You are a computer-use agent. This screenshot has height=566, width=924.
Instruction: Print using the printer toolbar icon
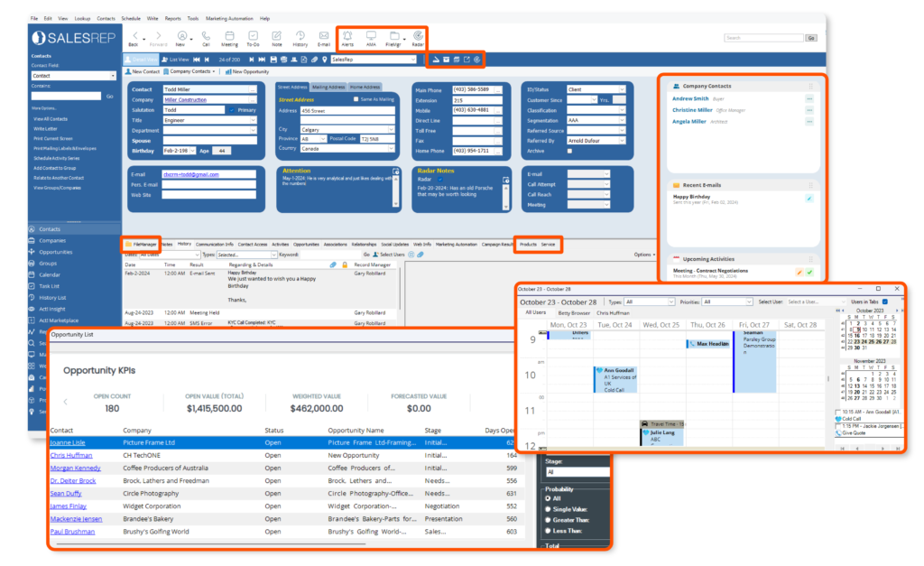(283, 60)
